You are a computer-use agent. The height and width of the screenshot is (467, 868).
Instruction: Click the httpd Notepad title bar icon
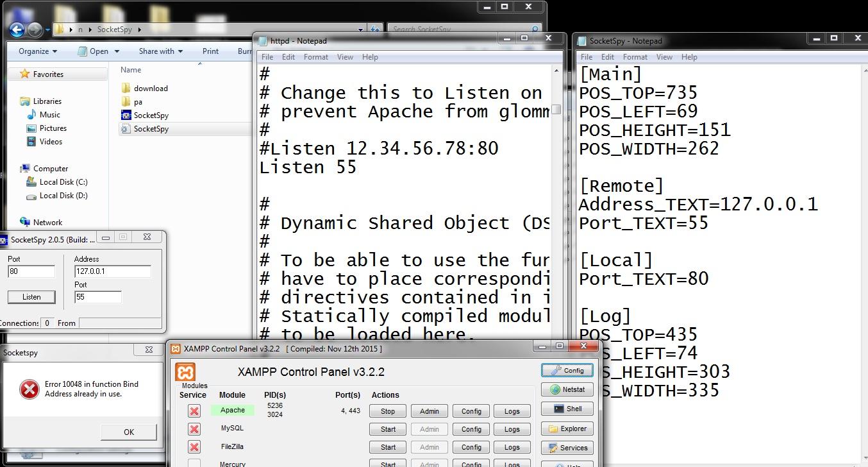[x=262, y=41]
